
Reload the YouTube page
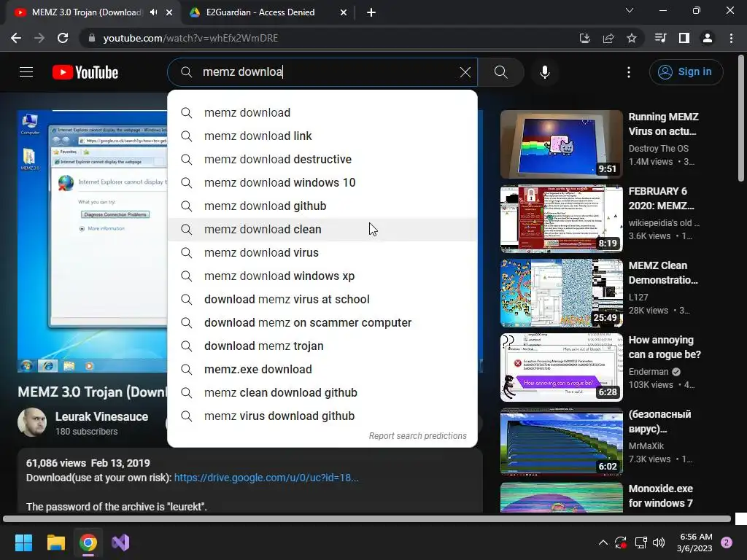point(63,38)
